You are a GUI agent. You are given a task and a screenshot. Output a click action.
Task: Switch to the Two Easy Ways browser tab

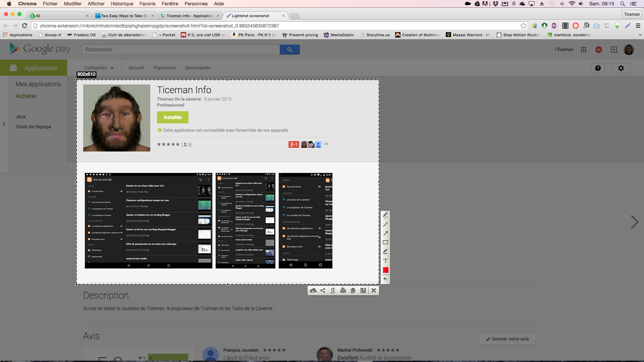(x=125, y=16)
